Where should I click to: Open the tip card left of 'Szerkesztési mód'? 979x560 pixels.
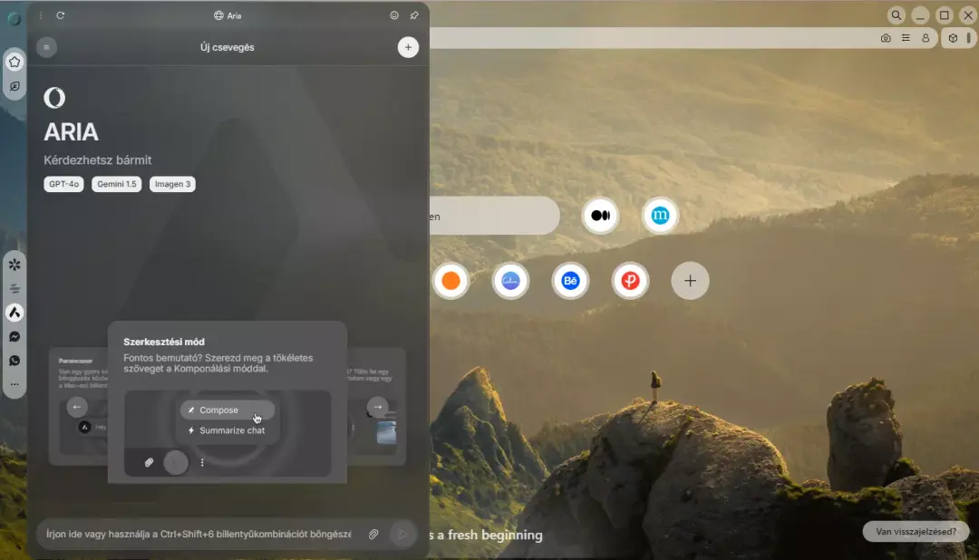tap(78, 409)
